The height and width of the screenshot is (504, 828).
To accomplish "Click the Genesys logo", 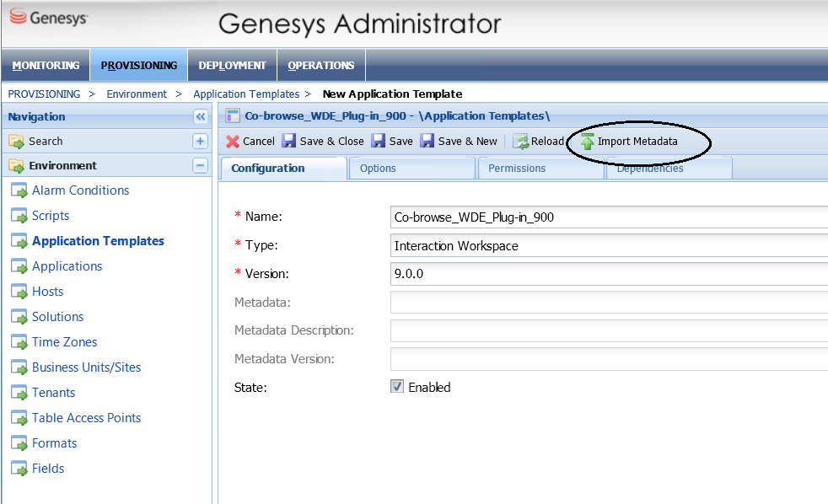I will (x=49, y=18).
